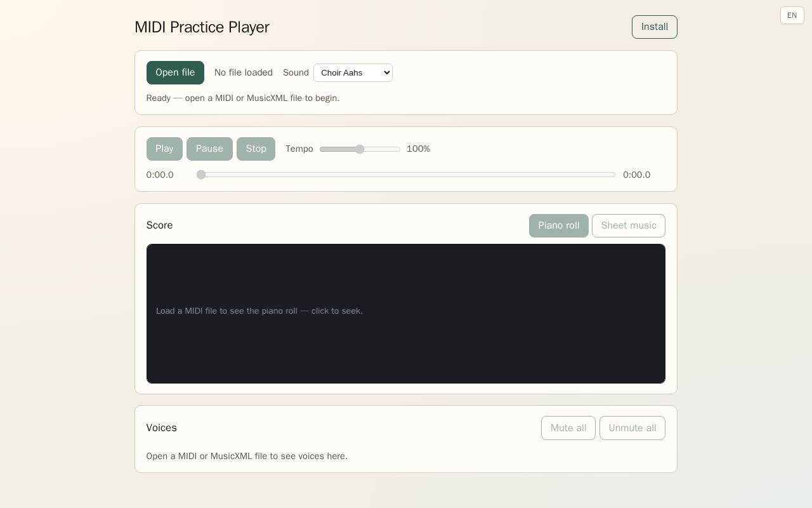
Task: Click the 'No file loaded' text
Action: click(244, 72)
